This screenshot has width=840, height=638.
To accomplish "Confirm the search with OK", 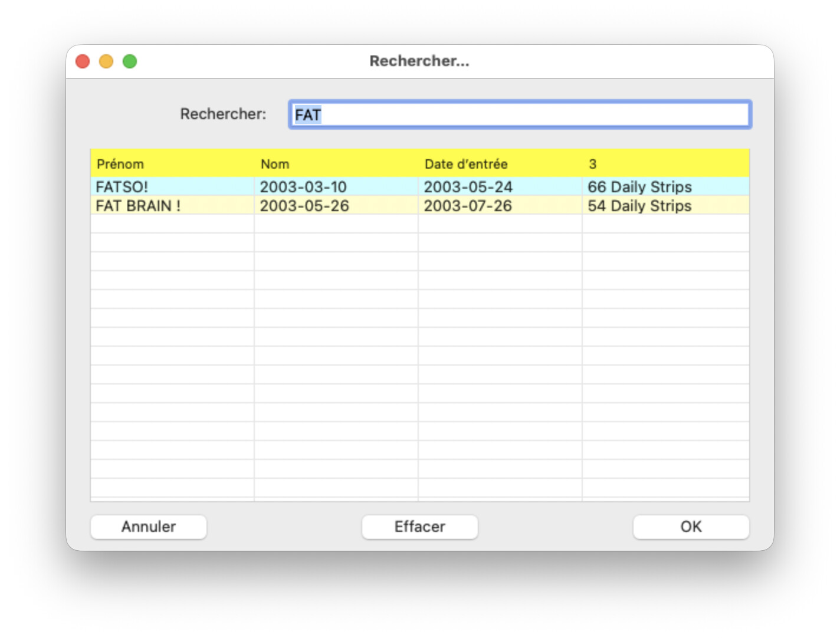I will (691, 527).
